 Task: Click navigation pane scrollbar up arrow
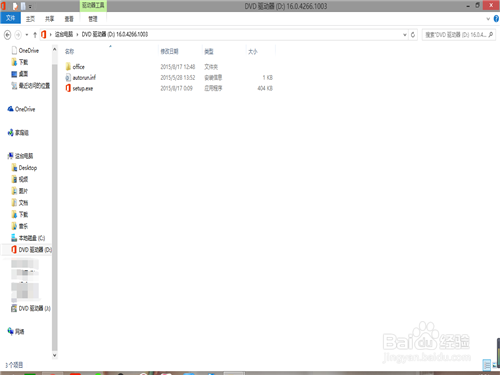(x=54, y=50)
